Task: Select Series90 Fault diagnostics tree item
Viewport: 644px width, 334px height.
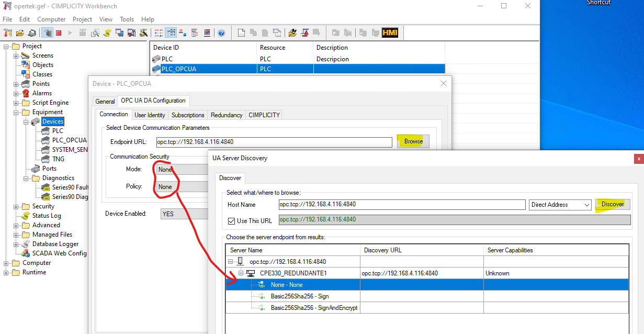Action: coord(70,187)
